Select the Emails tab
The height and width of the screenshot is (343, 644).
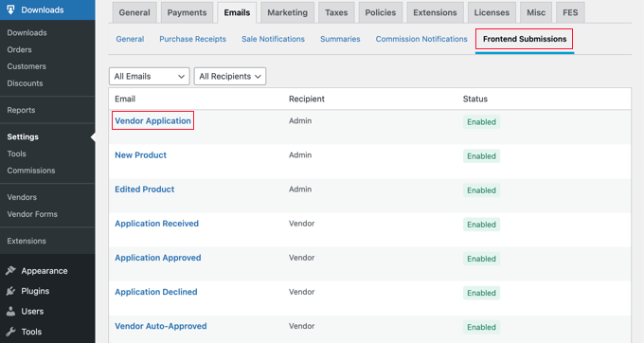[x=237, y=12]
